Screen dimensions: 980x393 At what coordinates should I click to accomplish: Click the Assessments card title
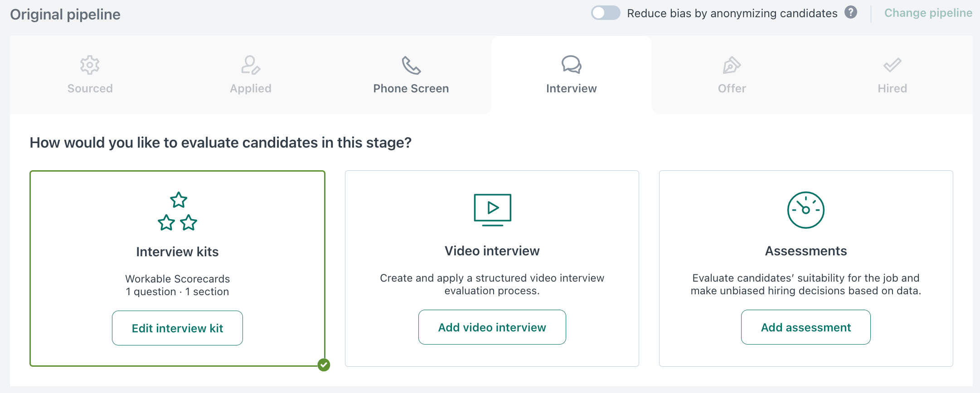(x=806, y=251)
